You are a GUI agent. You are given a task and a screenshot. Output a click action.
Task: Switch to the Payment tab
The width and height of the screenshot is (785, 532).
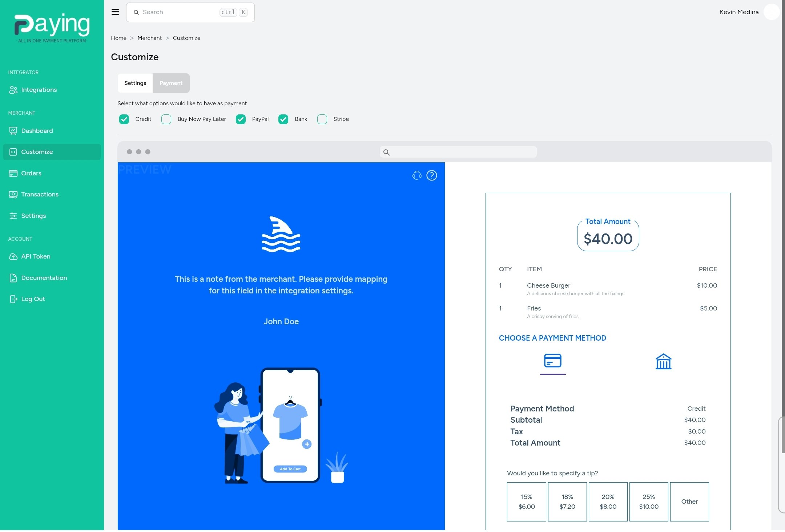(171, 83)
